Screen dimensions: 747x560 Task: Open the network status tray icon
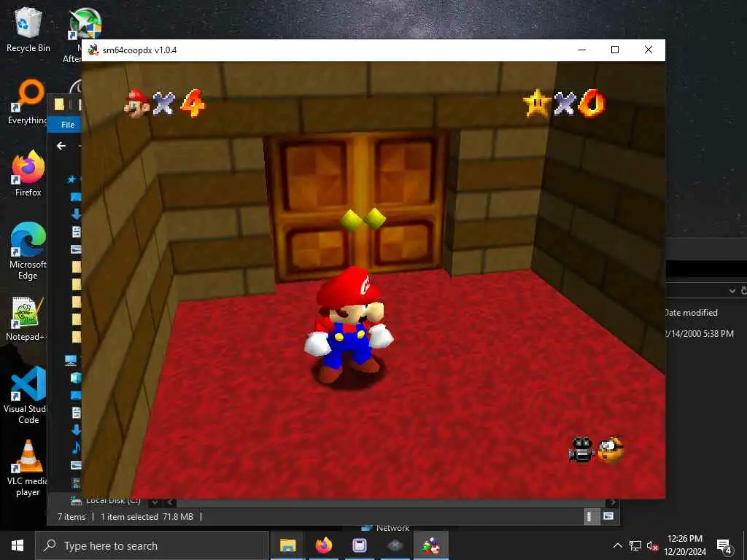(x=635, y=545)
